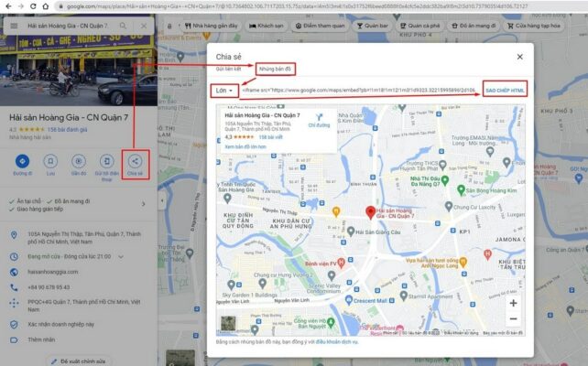Viewport: 588px width, 366px height.
Task: Click the Lưu save bookmark icon
Action: click(x=51, y=161)
